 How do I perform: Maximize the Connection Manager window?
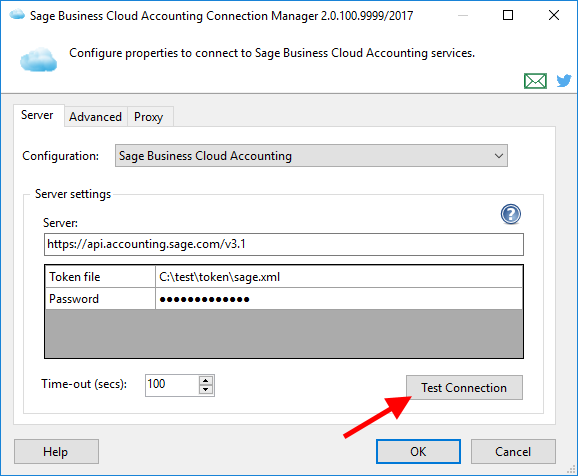(508, 15)
